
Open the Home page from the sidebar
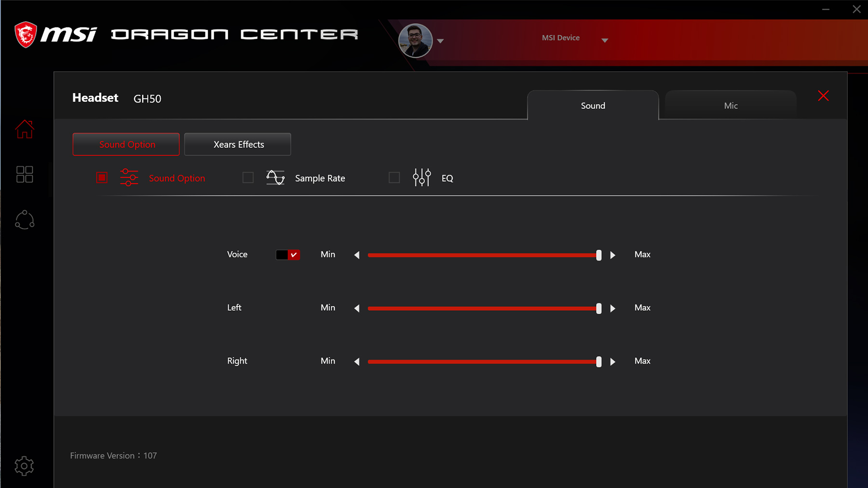[x=25, y=129]
